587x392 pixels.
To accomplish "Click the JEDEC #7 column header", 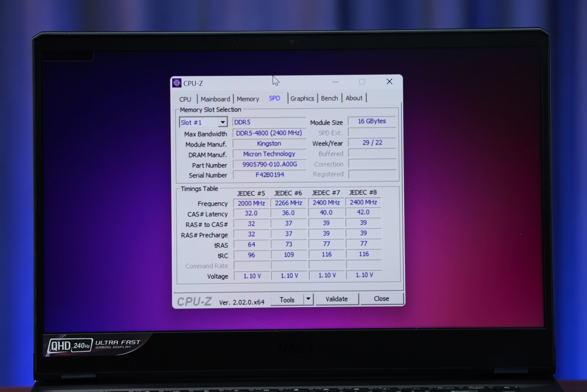I will tap(326, 193).
